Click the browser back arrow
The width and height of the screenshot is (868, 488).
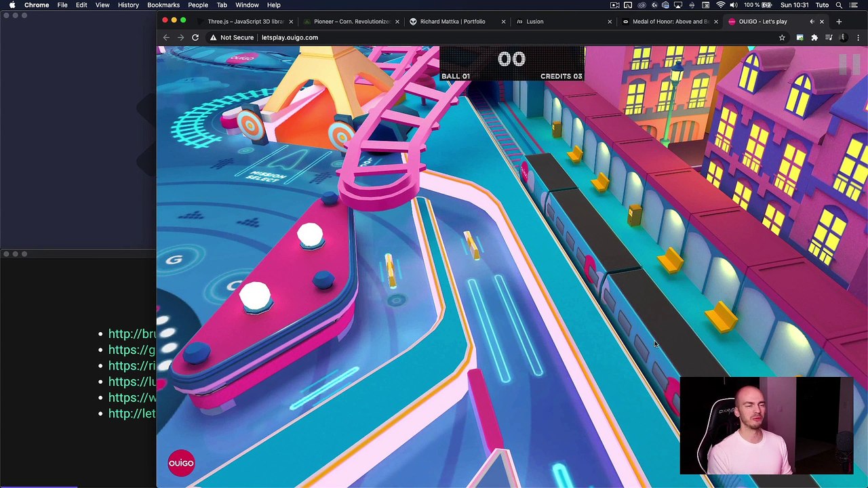coord(166,37)
